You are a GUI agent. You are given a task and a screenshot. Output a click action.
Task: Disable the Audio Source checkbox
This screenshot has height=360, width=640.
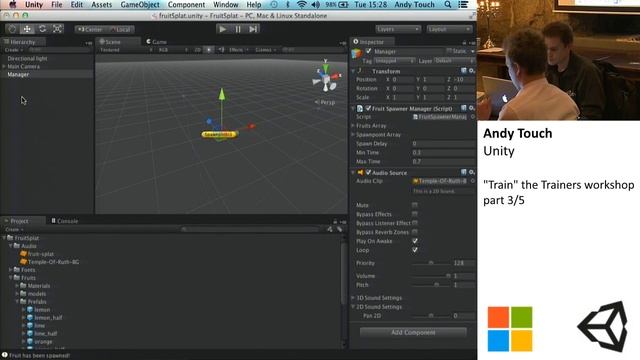click(368, 172)
